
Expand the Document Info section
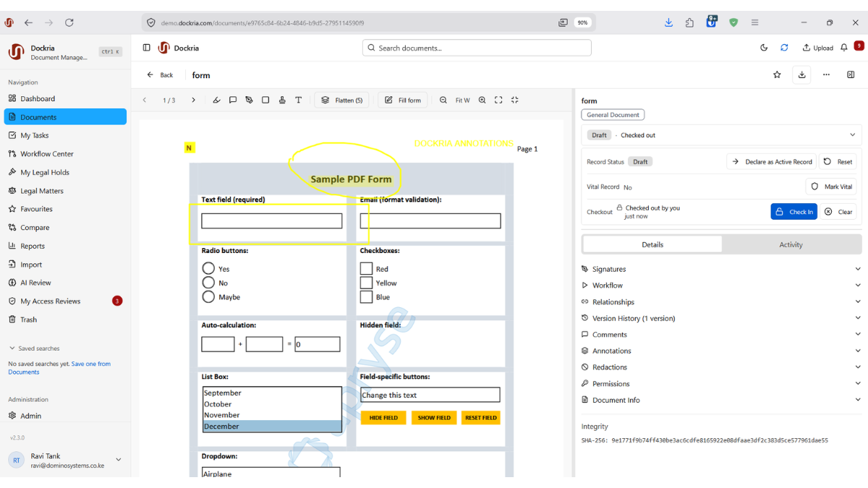tap(721, 400)
